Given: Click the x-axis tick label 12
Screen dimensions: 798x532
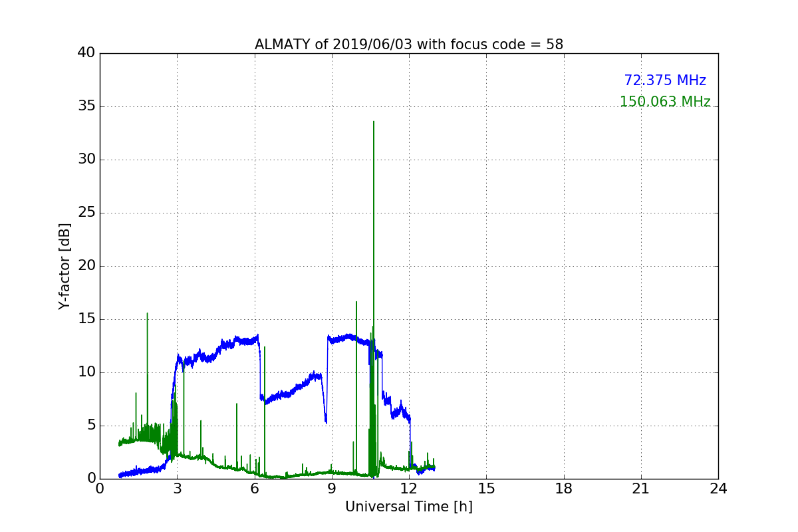Looking at the screenshot, I should tap(409, 489).
